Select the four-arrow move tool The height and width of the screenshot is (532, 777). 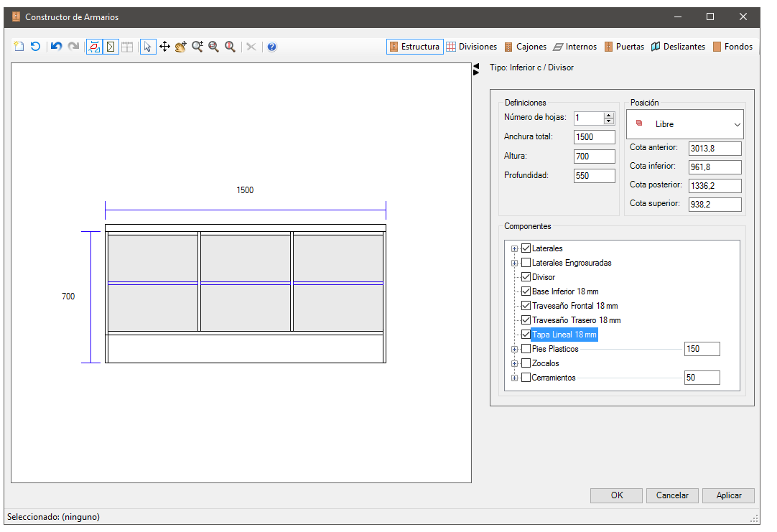pyautogui.click(x=164, y=47)
